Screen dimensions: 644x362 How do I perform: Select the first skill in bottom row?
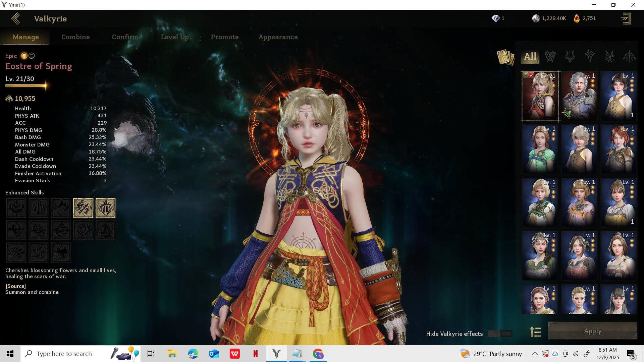click(x=16, y=252)
